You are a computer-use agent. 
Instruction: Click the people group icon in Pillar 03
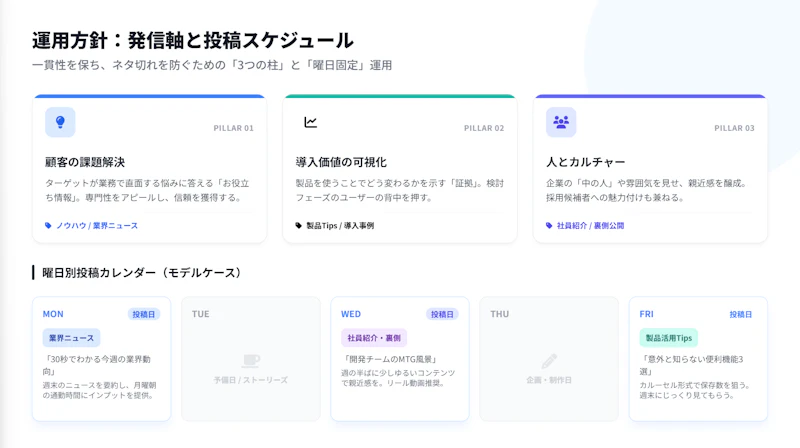pos(561,122)
